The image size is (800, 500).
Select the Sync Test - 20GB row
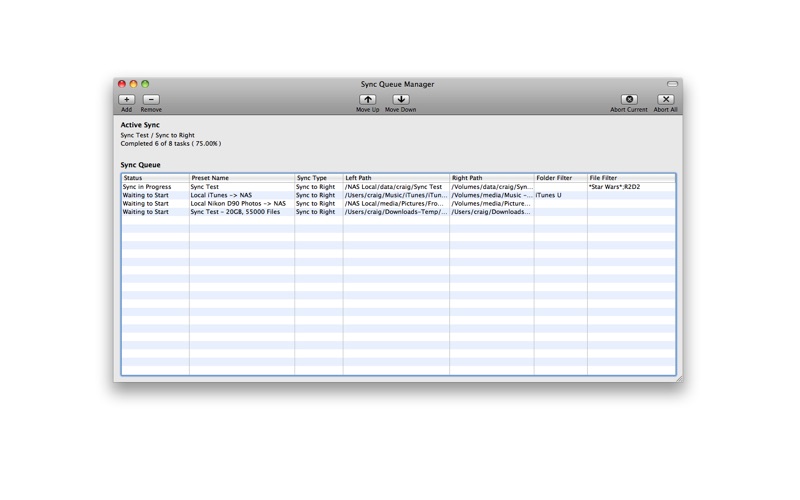pyautogui.click(x=398, y=212)
